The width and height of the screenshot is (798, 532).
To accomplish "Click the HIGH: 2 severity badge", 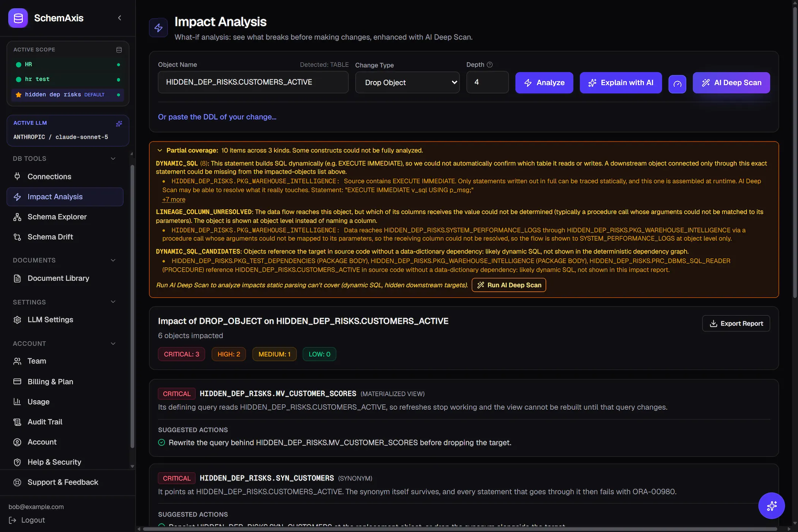I will pos(229,354).
